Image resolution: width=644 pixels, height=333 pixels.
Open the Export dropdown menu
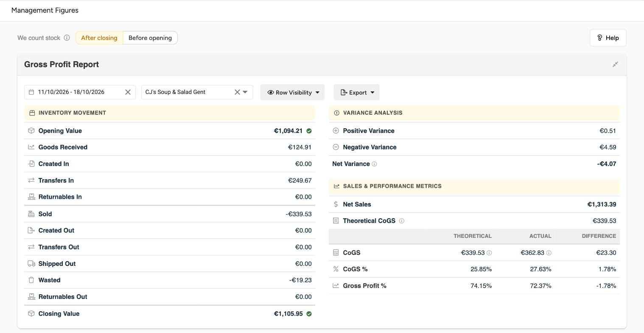tap(356, 92)
